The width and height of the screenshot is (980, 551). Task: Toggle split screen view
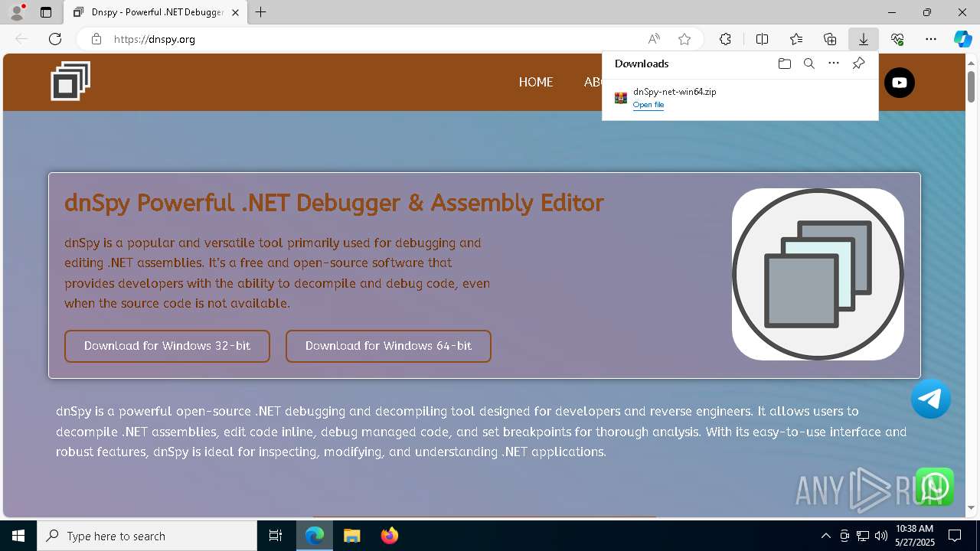coord(763,39)
